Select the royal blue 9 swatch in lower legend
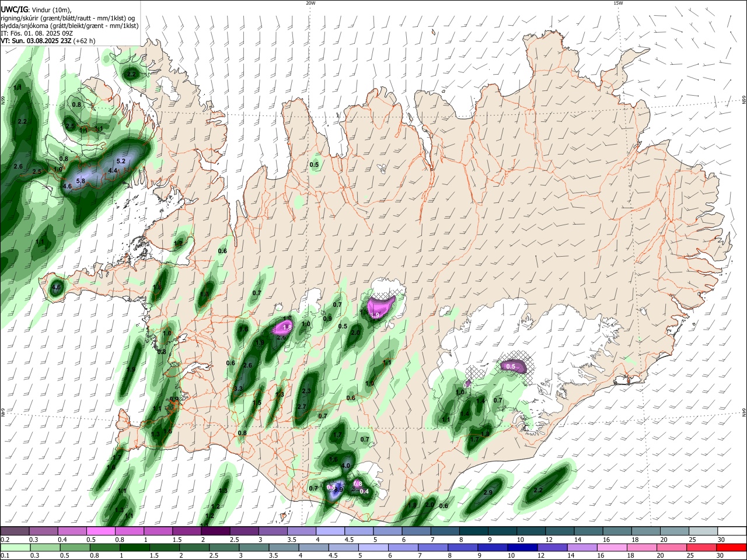Viewport: 747px width, 560px height. coord(493,547)
